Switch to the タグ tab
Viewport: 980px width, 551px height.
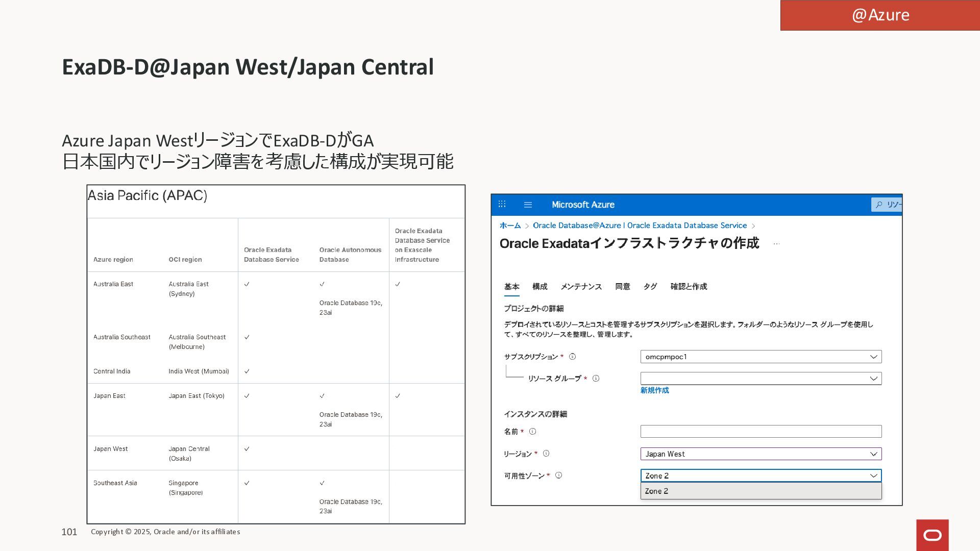pyautogui.click(x=650, y=287)
